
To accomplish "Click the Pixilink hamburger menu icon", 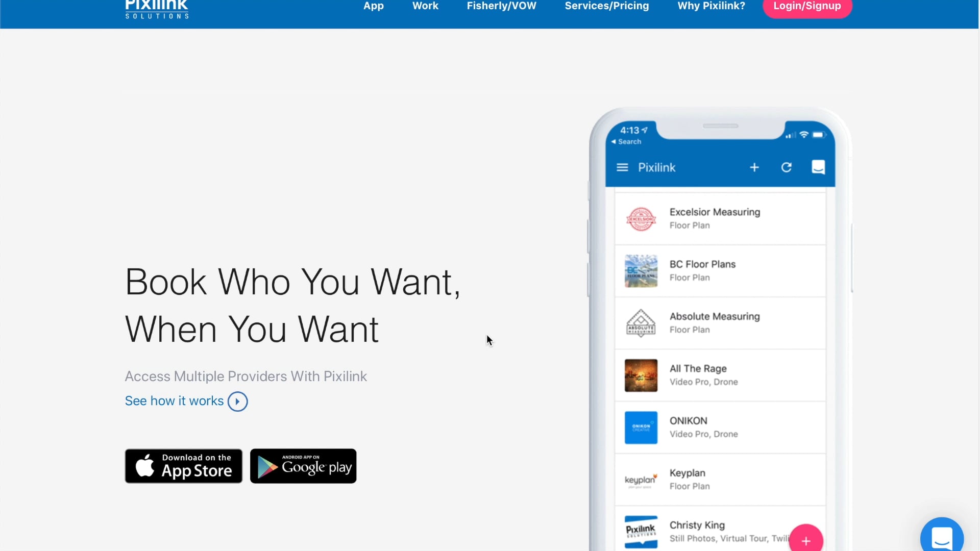I will pos(622,167).
